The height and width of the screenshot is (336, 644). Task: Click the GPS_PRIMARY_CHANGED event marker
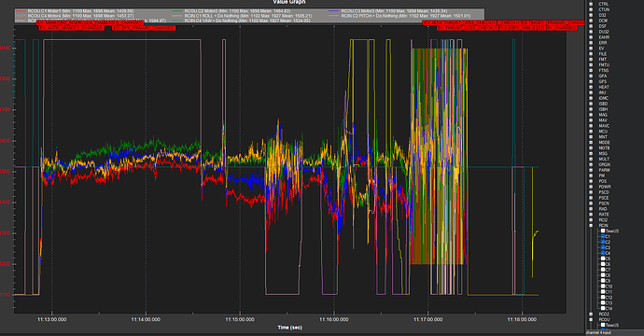coord(144,28)
